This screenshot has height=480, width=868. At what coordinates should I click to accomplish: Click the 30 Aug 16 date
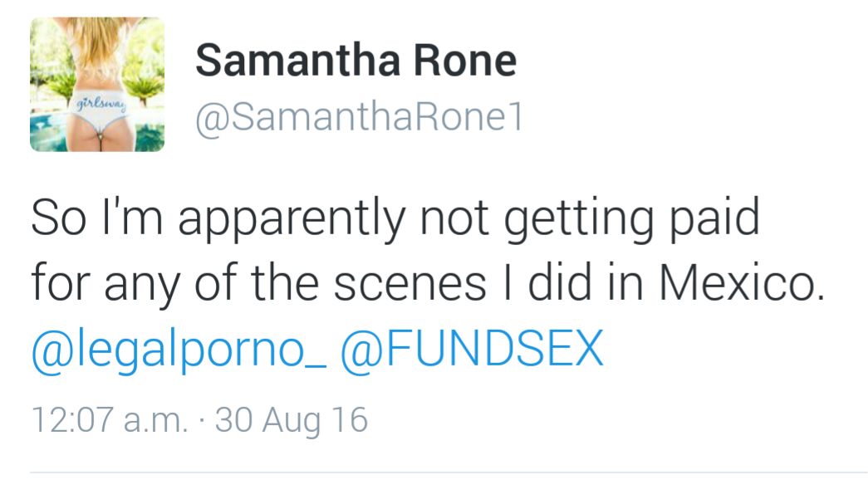point(291,419)
